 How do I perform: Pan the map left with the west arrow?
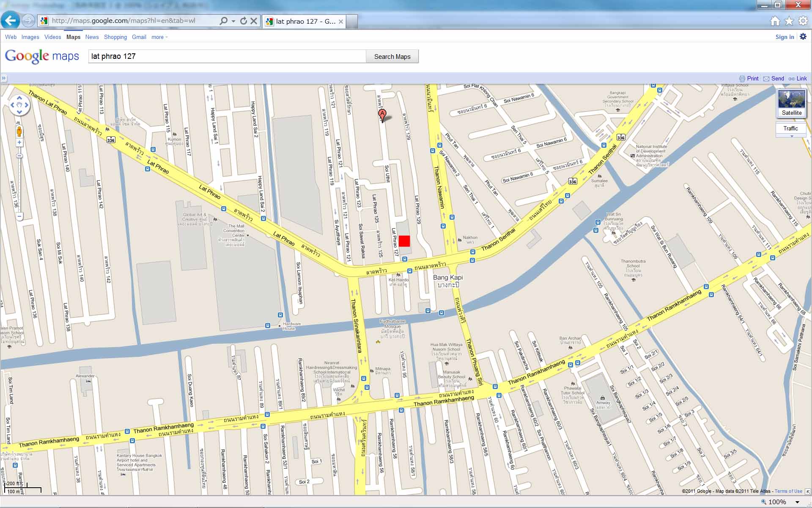coord(12,105)
